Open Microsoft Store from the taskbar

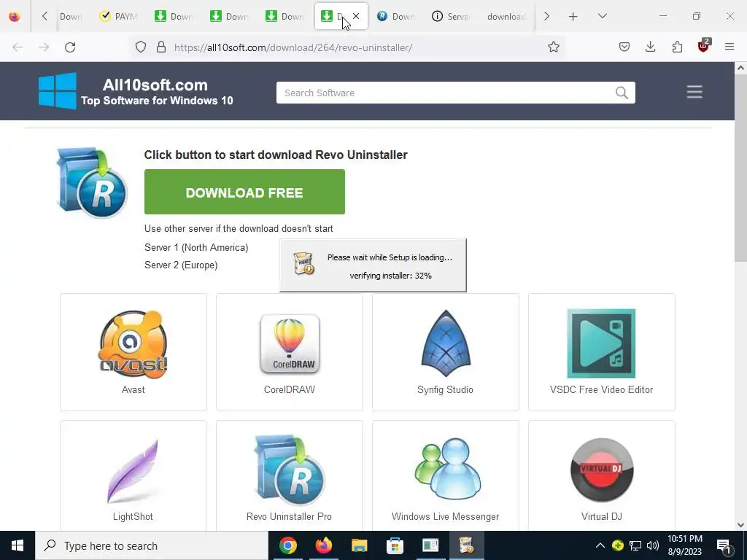pyautogui.click(x=395, y=545)
